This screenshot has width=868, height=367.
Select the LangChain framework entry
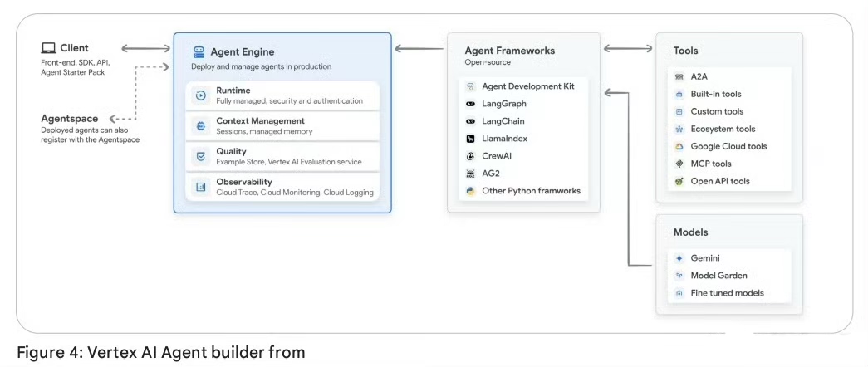(504, 121)
